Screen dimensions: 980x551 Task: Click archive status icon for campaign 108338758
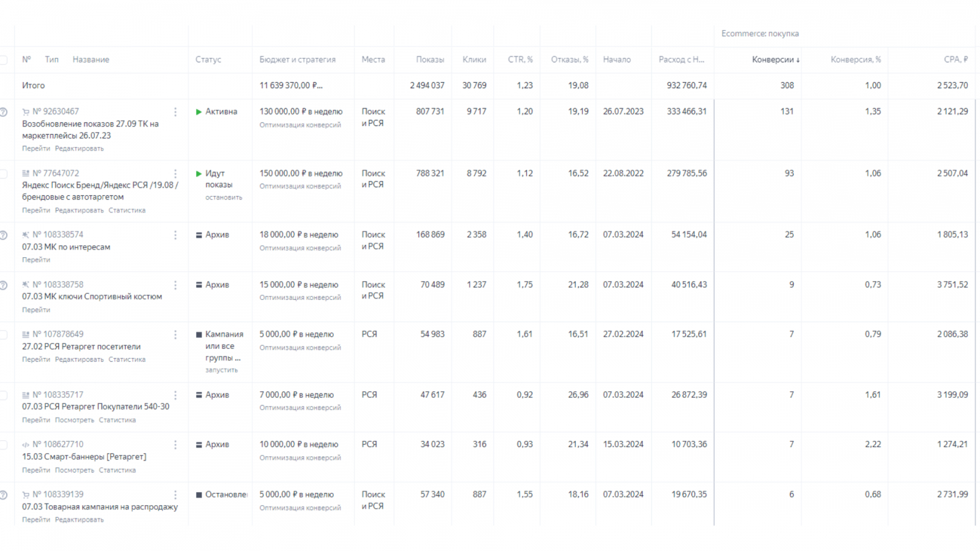click(x=198, y=285)
